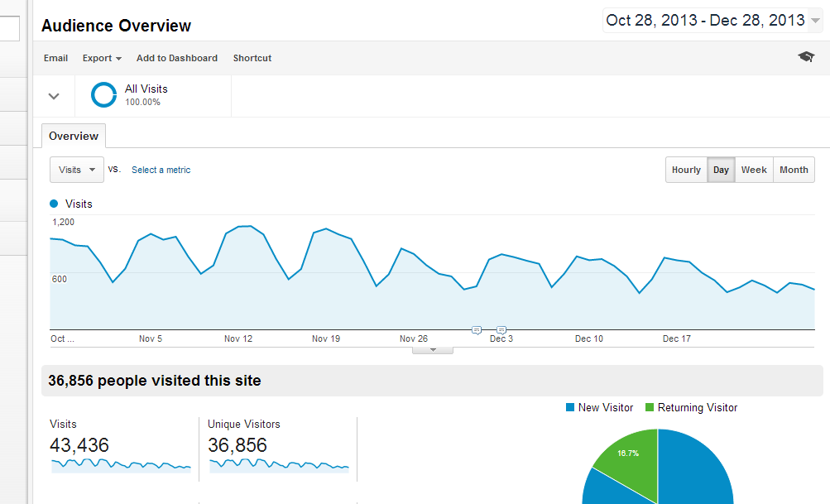Image resolution: width=830 pixels, height=504 pixels.
Task: Open the graduation cap education icon
Action: [x=806, y=56]
